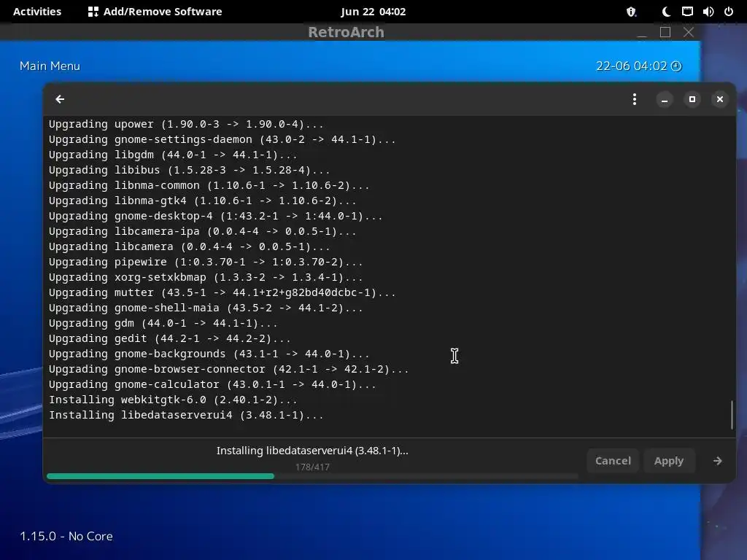
Task: Click the network monitor icon in top bar
Action: point(687,12)
